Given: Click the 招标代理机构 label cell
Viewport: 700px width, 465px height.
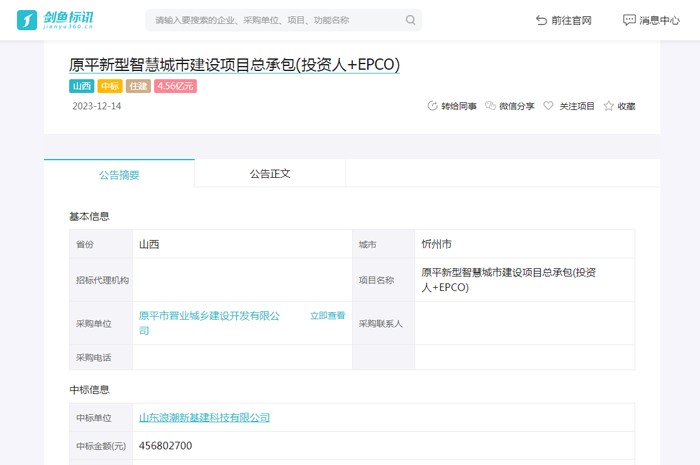Looking at the screenshot, I should (101, 280).
